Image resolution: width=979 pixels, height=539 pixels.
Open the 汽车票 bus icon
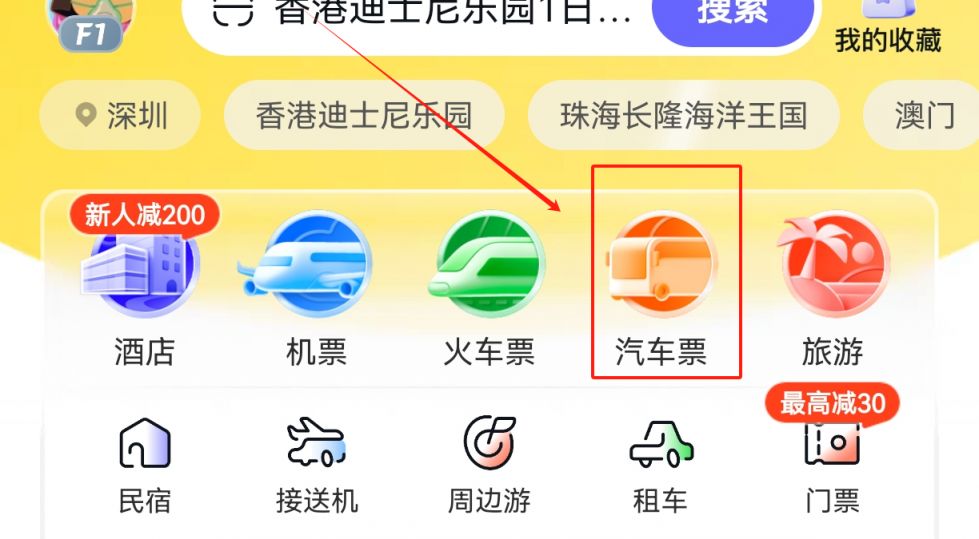pos(661,265)
